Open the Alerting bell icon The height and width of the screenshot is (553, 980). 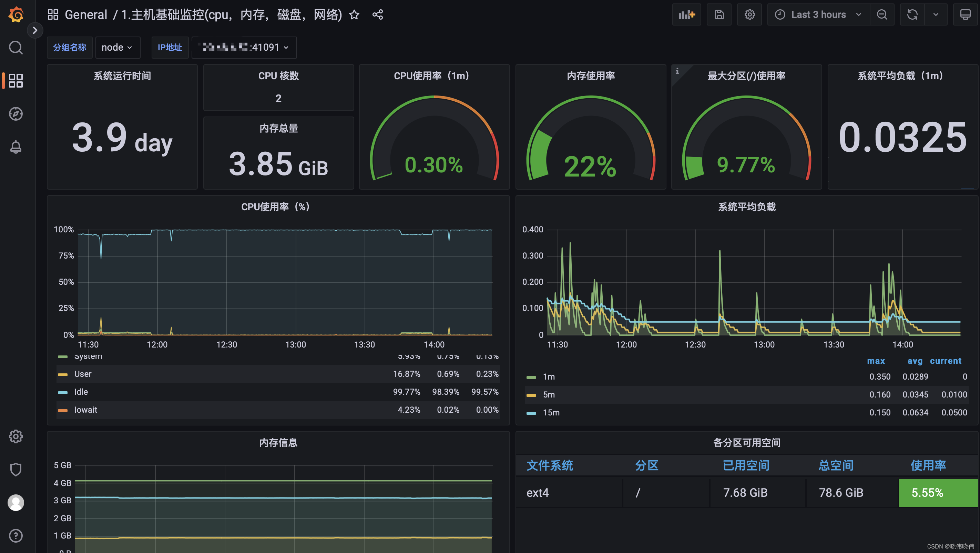click(16, 147)
